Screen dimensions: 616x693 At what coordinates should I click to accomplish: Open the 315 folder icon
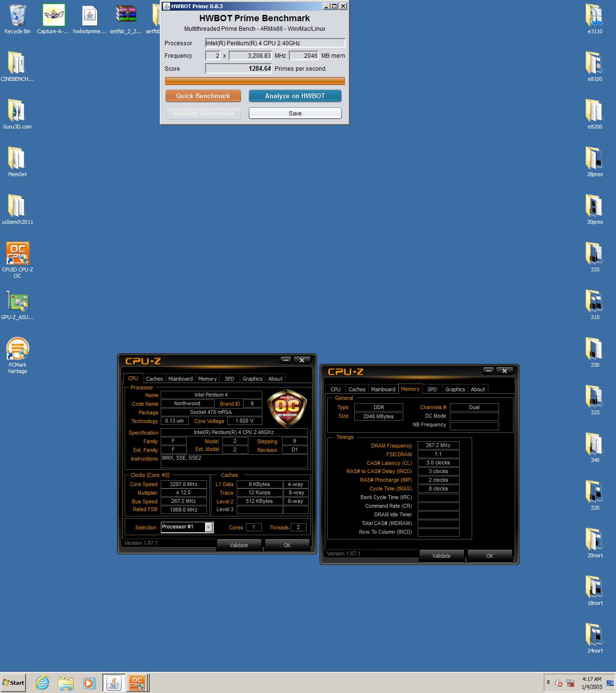pos(595,305)
